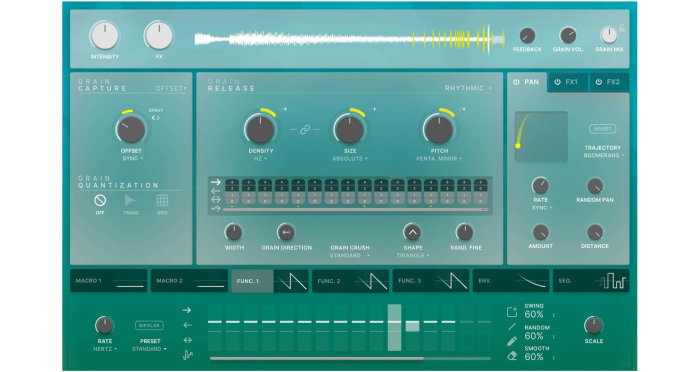The width and height of the screenshot is (700, 372).
Task: Toggle the FX2 power button
Action: pyautogui.click(x=599, y=82)
